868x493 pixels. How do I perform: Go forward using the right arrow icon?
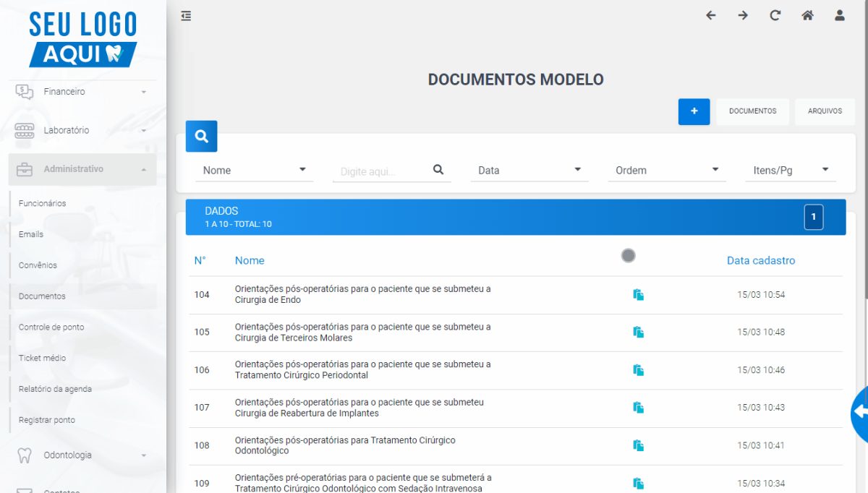(743, 15)
